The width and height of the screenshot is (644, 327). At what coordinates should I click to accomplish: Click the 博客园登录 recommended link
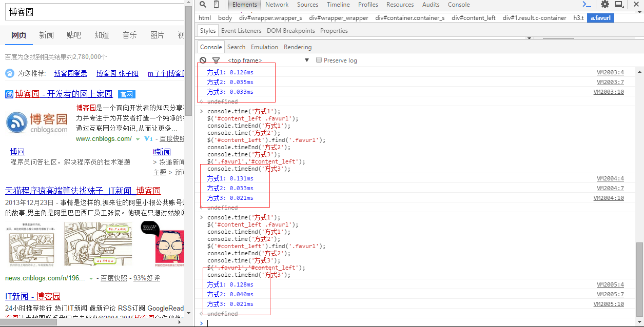pyautogui.click(x=70, y=74)
